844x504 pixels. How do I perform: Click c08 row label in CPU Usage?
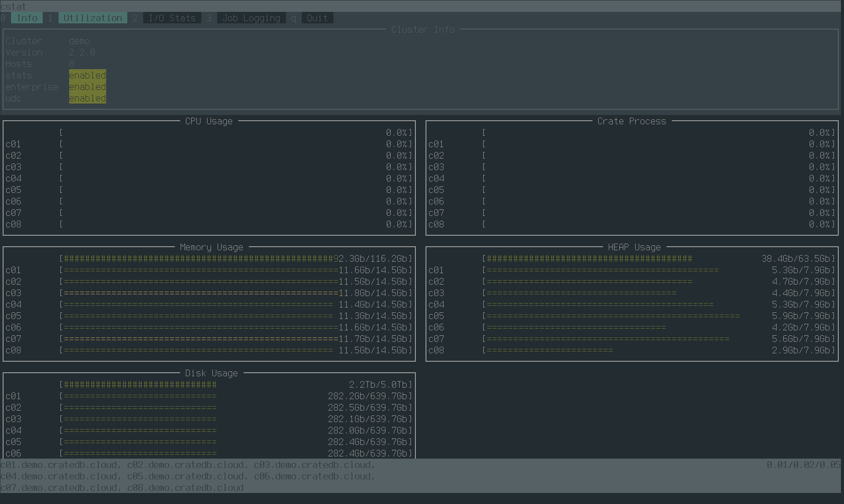pyautogui.click(x=13, y=224)
